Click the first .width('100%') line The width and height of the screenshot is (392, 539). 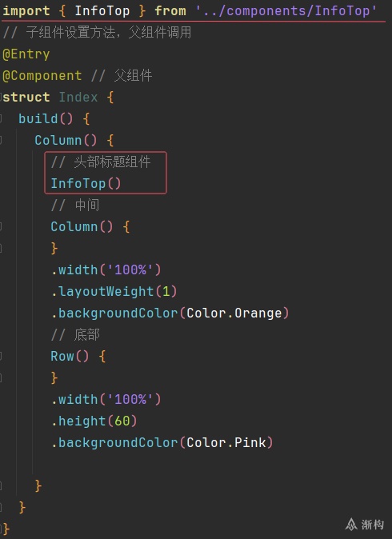coord(106,269)
